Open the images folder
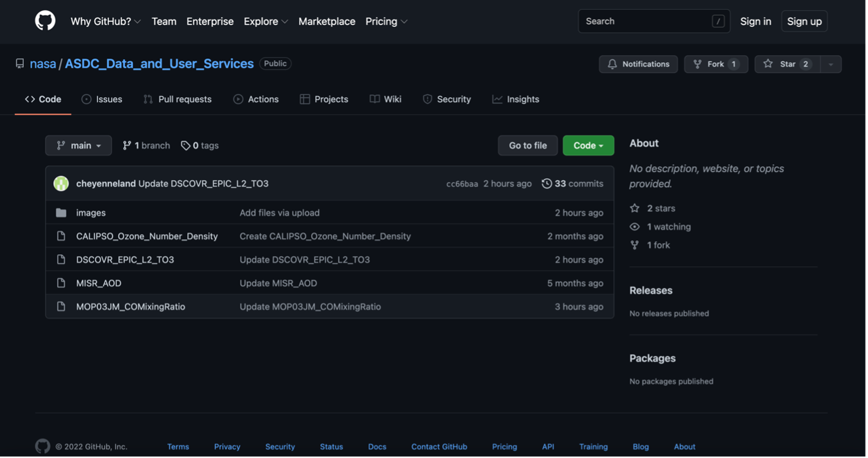The height and width of the screenshot is (458, 868). pos(91,212)
